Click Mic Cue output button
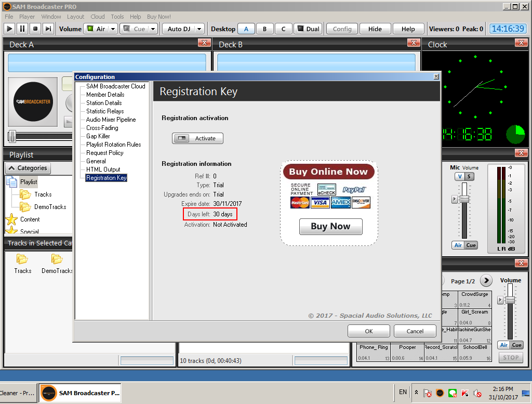Screen dimensions: 532x404 point(471,245)
